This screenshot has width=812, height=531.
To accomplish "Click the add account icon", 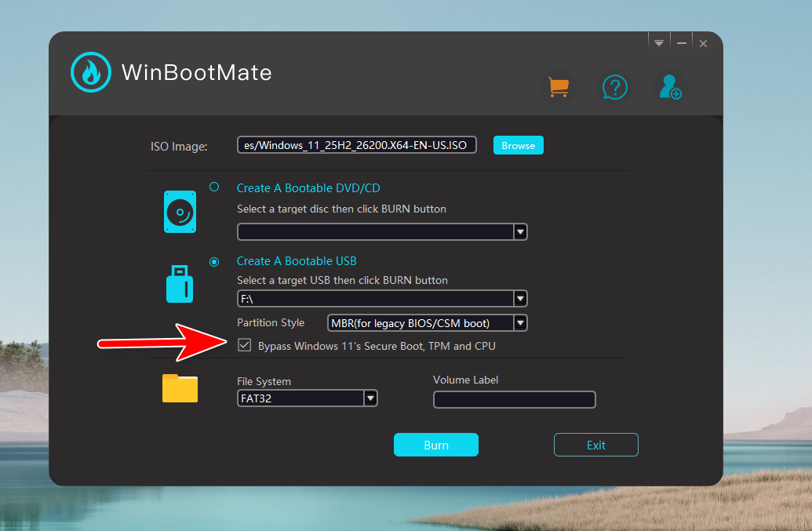I will point(671,87).
